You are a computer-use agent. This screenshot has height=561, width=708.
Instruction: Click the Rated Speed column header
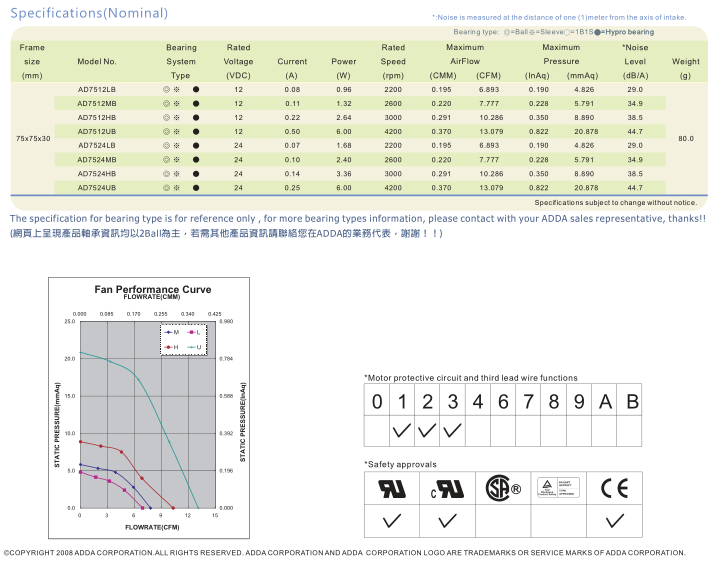tap(393, 61)
